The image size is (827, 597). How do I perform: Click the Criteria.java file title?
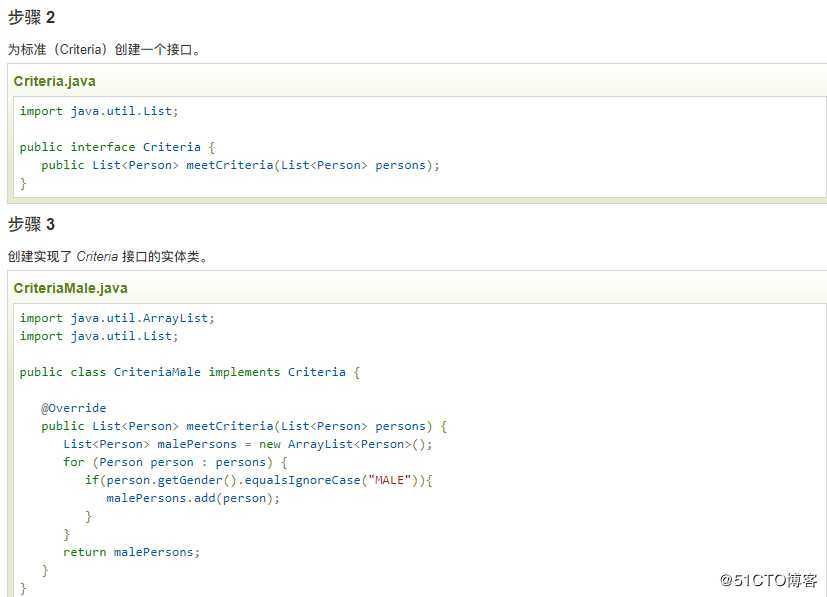click(54, 81)
